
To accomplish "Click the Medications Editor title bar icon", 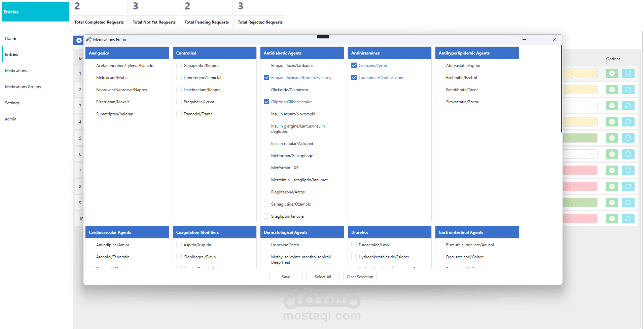I will point(89,39).
